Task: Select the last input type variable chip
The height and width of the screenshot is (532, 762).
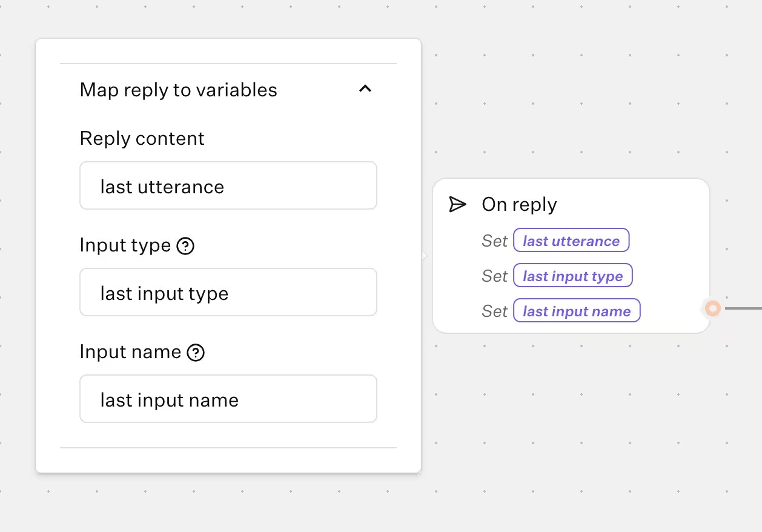Action: pyautogui.click(x=573, y=276)
